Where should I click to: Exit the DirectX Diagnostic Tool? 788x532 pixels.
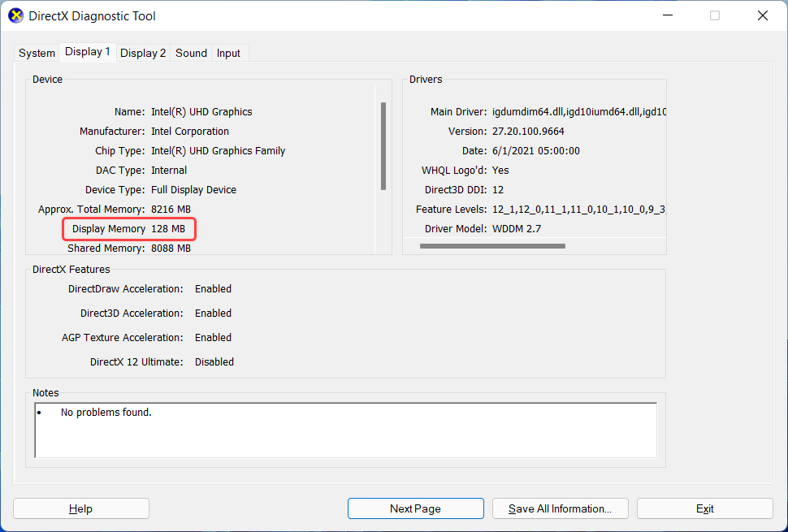click(x=704, y=508)
